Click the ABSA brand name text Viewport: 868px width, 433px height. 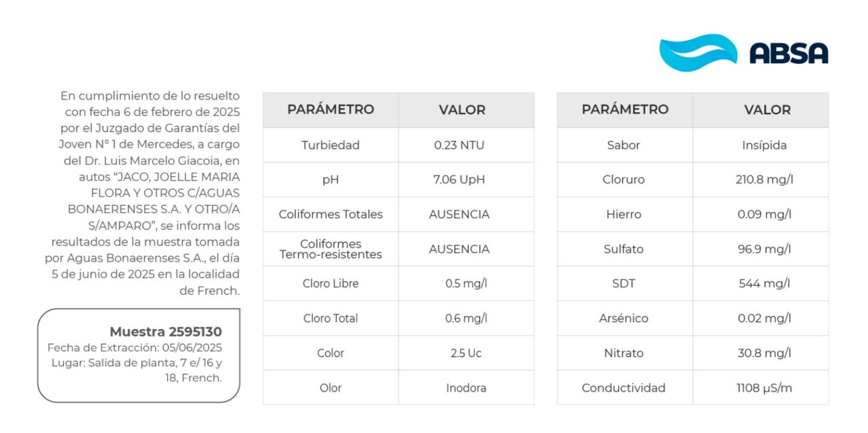(x=789, y=53)
